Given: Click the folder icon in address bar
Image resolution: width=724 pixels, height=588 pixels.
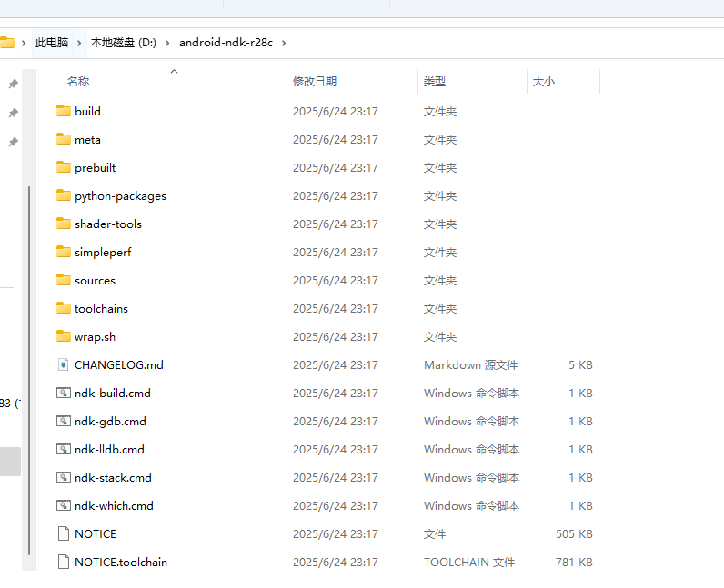Looking at the screenshot, I should tap(6, 43).
